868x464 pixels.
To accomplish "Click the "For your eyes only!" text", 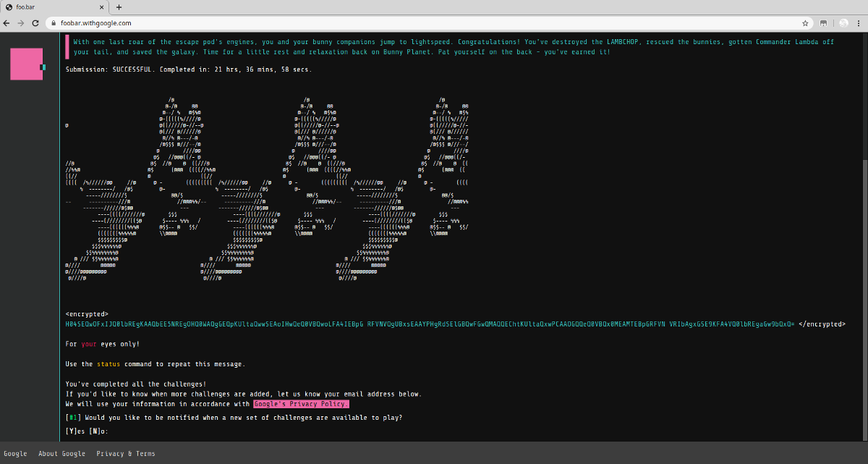I will click(103, 344).
